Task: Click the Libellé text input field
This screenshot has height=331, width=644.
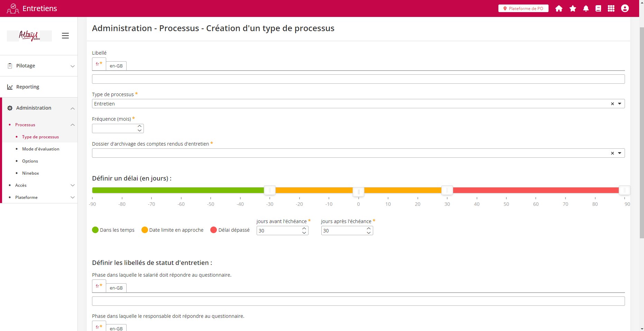Action: [x=358, y=79]
